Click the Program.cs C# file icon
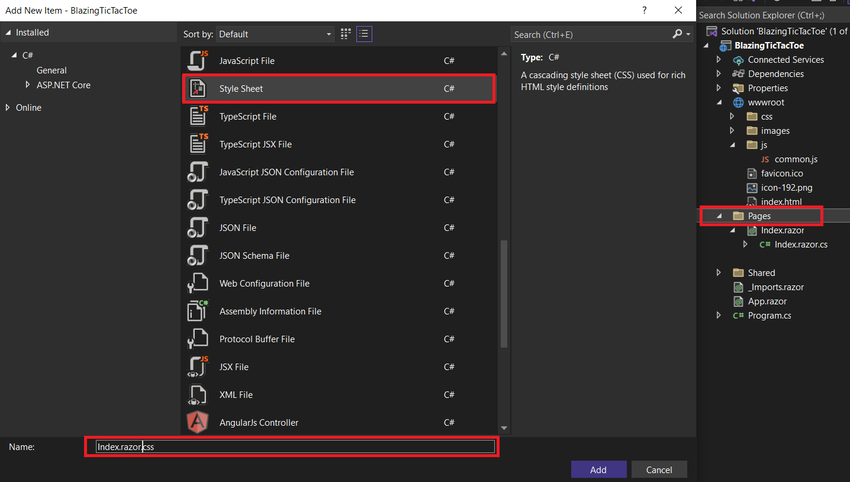Image resolution: width=850 pixels, height=482 pixels. click(x=738, y=315)
